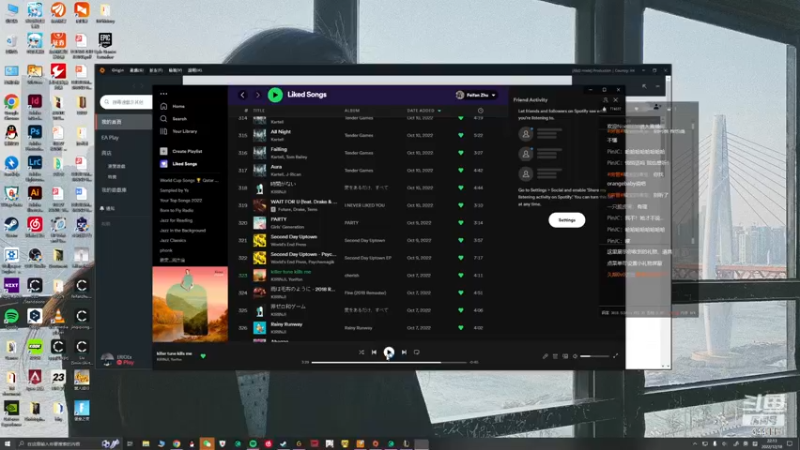This screenshot has height=450, width=800.
Task: Open Your Library in the sidebar
Action: tap(179, 131)
